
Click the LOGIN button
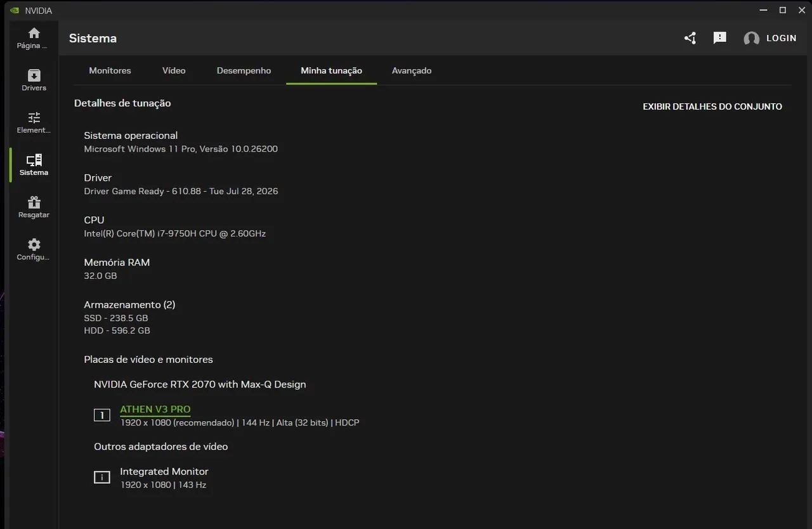782,38
